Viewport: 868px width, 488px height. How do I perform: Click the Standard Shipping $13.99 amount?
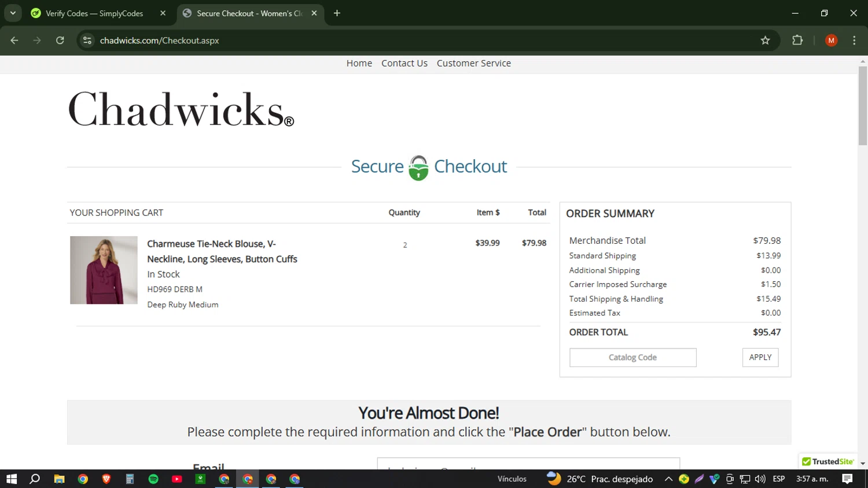pyautogui.click(x=768, y=255)
